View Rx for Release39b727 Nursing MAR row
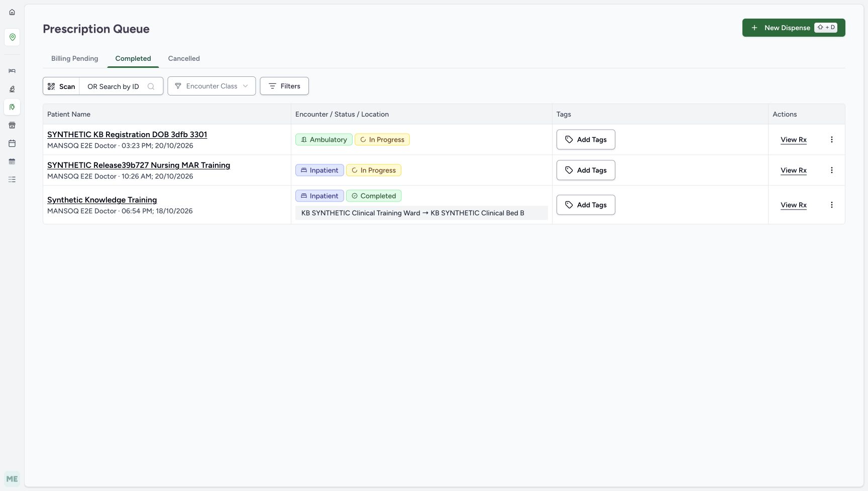868x491 pixels. [794, 170]
